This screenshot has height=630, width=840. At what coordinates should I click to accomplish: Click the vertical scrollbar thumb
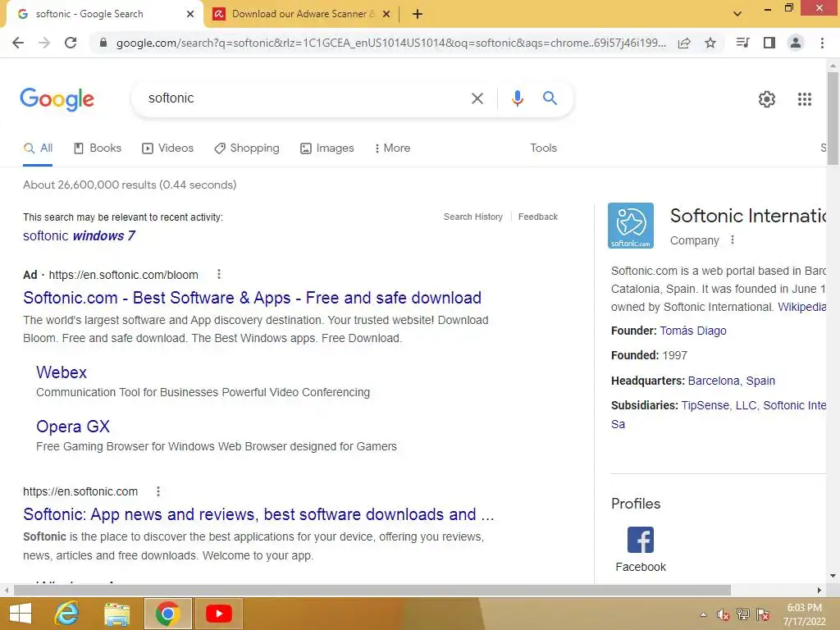[x=833, y=118]
